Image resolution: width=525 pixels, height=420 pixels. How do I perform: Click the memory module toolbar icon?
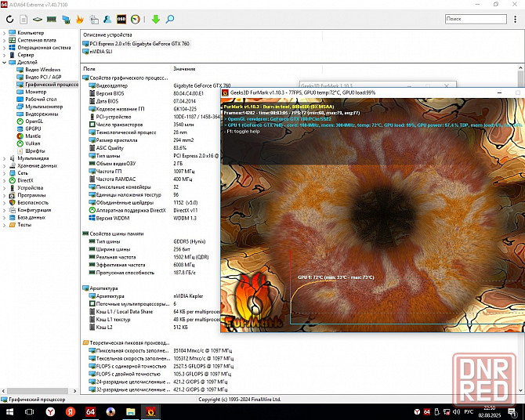click(x=51, y=19)
